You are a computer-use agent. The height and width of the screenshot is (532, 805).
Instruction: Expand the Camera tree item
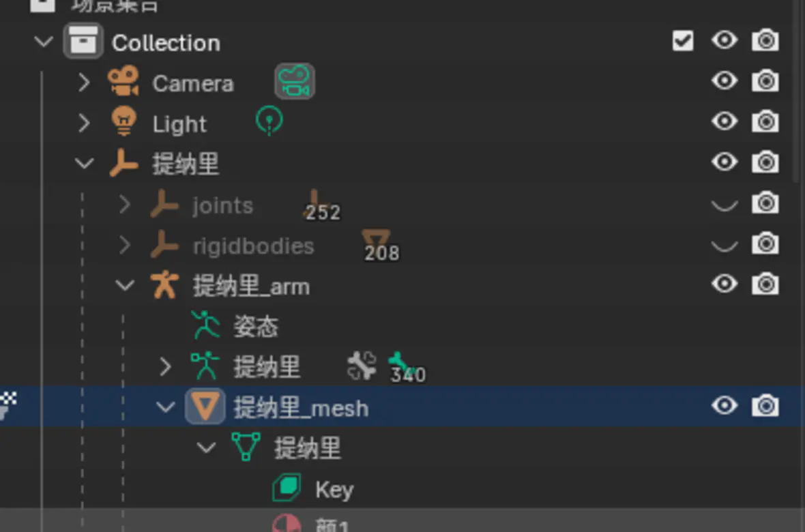pos(84,83)
